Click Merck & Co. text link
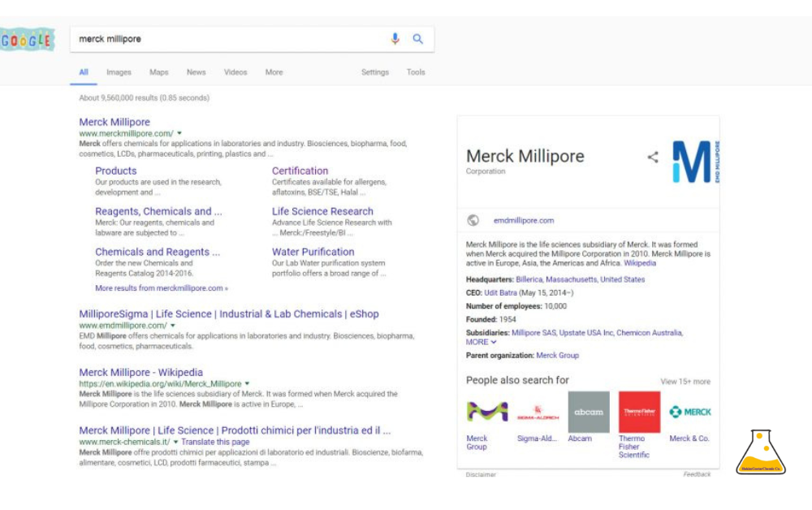Image resolution: width=812 pixels, height=510 pixels. [x=689, y=438]
